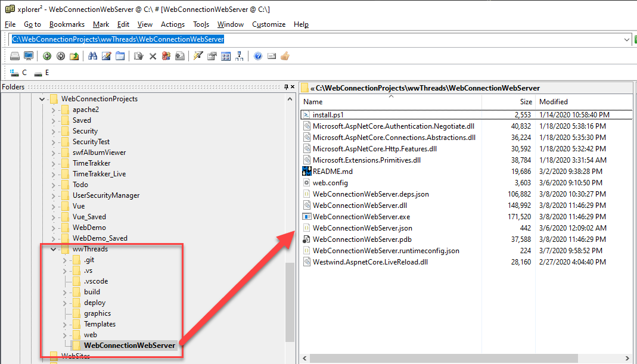Toggle the folder tree toolbar icon
Image resolution: width=637 pixels, height=364 pixels.
point(240,56)
